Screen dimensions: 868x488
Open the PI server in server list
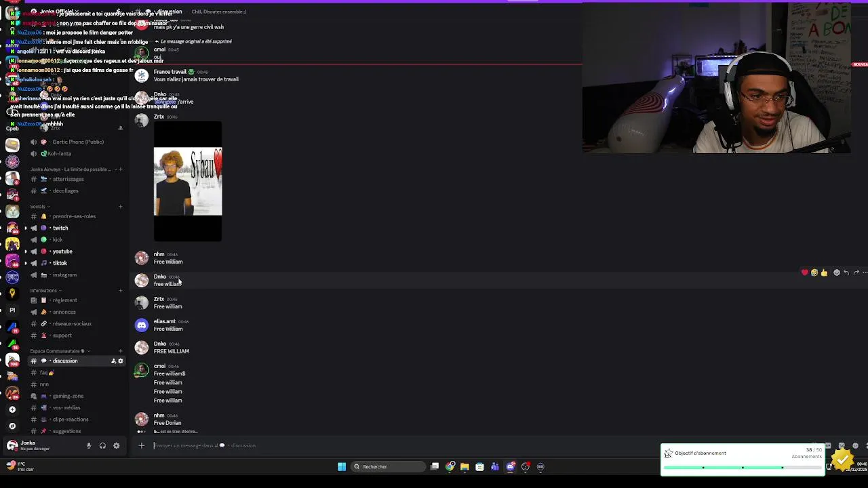coord(12,310)
